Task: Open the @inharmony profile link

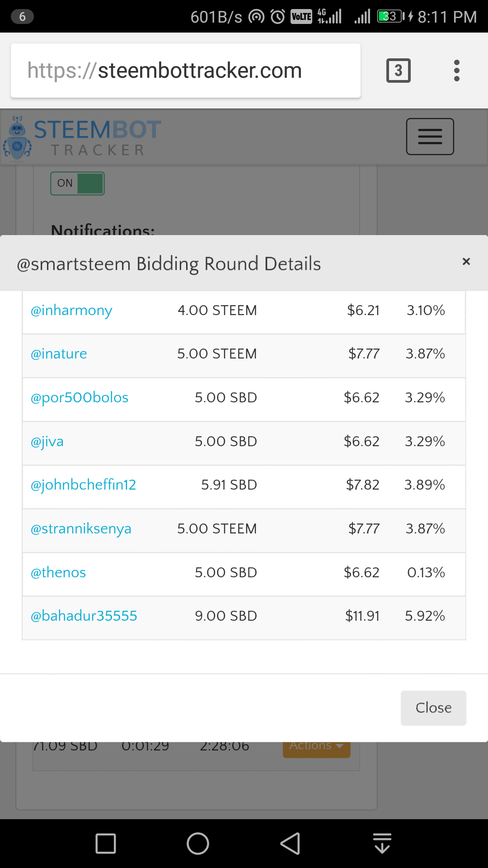Action: (71, 311)
